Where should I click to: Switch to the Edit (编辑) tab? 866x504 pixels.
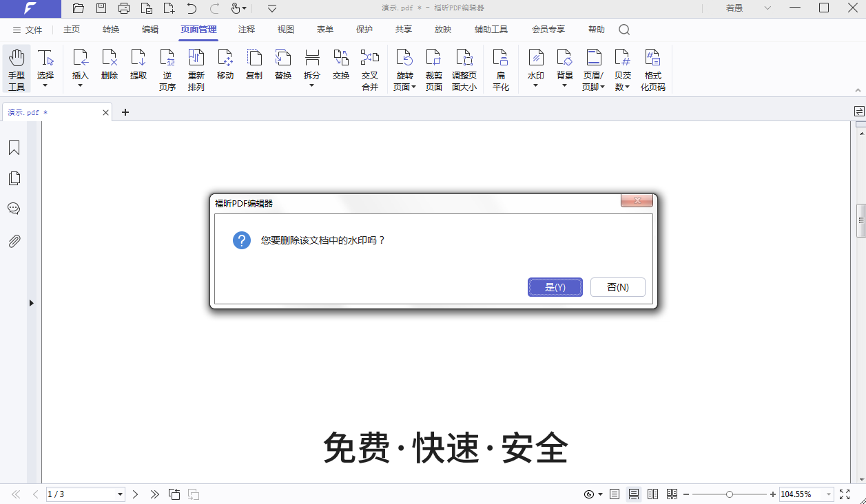(x=150, y=30)
